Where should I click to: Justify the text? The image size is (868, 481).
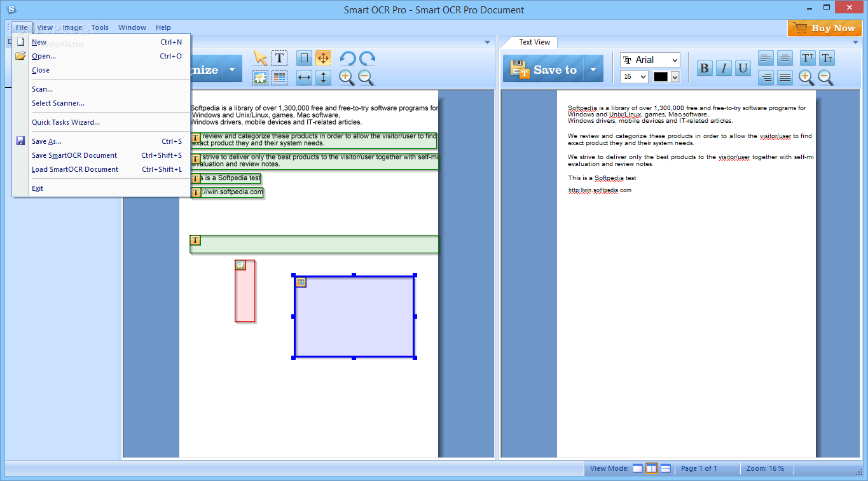pos(785,78)
